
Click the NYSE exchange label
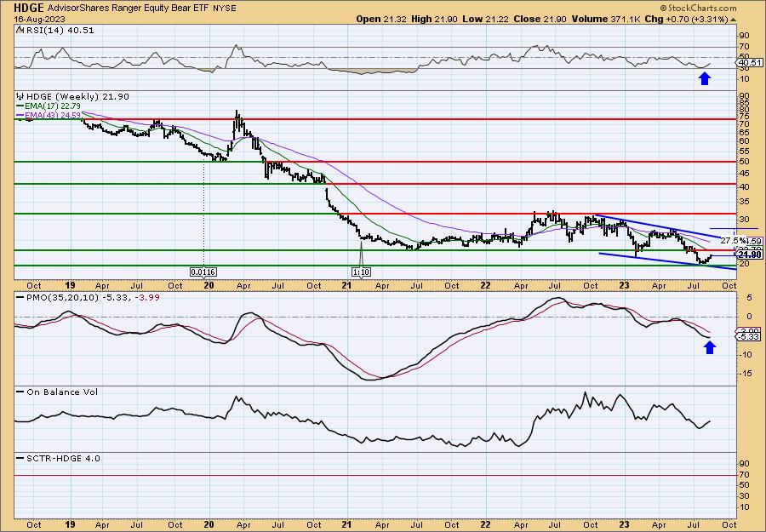click(x=226, y=9)
